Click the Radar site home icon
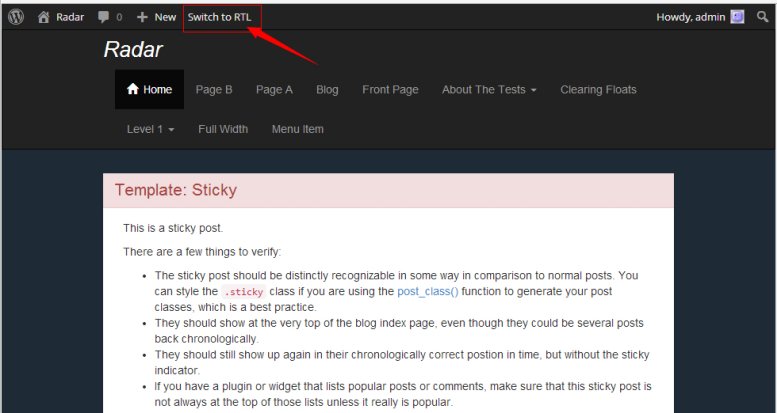The height and width of the screenshot is (413, 777). [x=44, y=17]
